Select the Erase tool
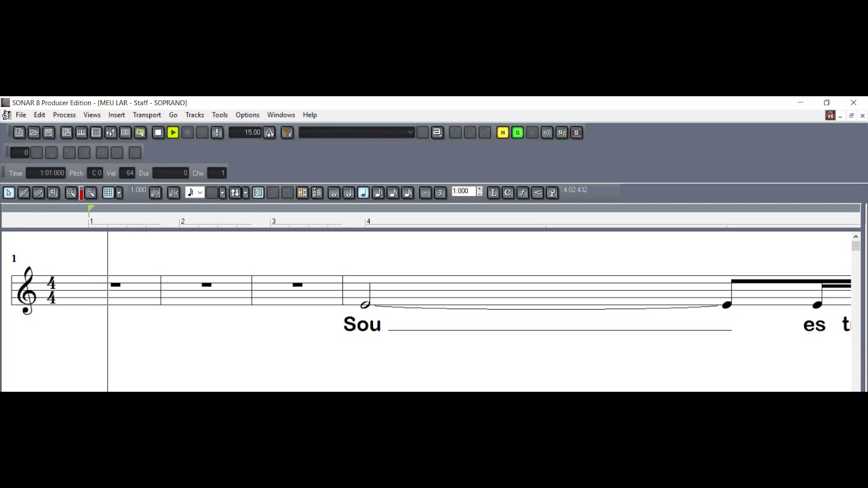Image resolution: width=868 pixels, height=488 pixels. click(39, 193)
